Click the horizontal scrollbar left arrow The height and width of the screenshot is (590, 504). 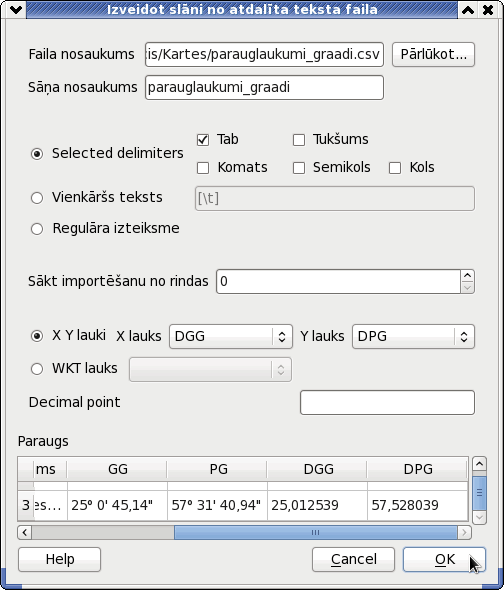(25, 532)
